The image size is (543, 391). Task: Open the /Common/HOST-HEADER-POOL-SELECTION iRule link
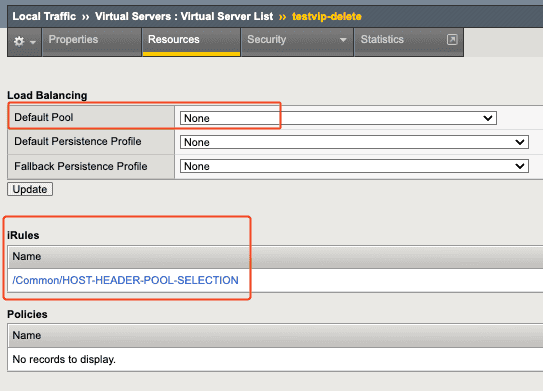(x=125, y=280)
